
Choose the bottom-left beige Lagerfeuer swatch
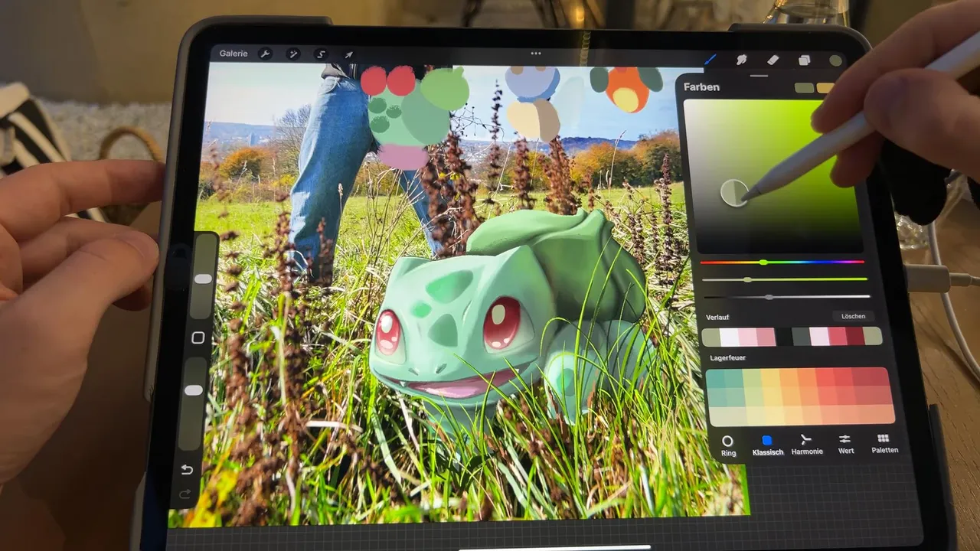click(718, 416)
